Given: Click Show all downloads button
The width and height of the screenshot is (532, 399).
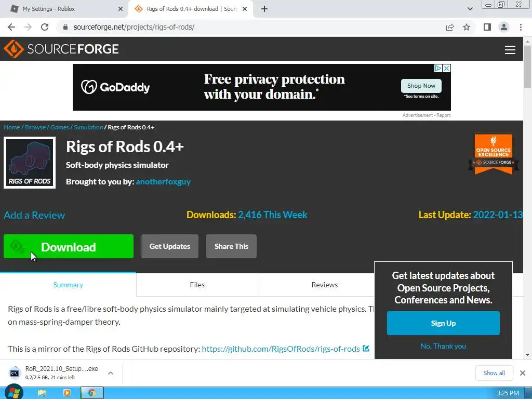Looking at the screenshot, I should coord(494,373).
